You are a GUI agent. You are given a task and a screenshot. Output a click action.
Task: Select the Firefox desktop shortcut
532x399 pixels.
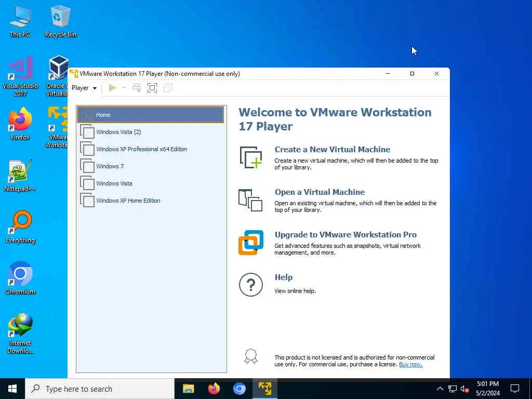coord(20,124)
